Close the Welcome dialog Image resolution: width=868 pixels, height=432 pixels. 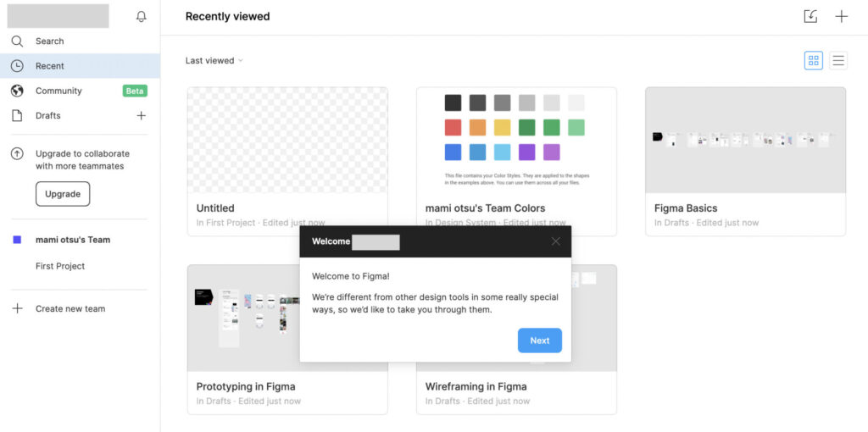(x=556, y=241)
